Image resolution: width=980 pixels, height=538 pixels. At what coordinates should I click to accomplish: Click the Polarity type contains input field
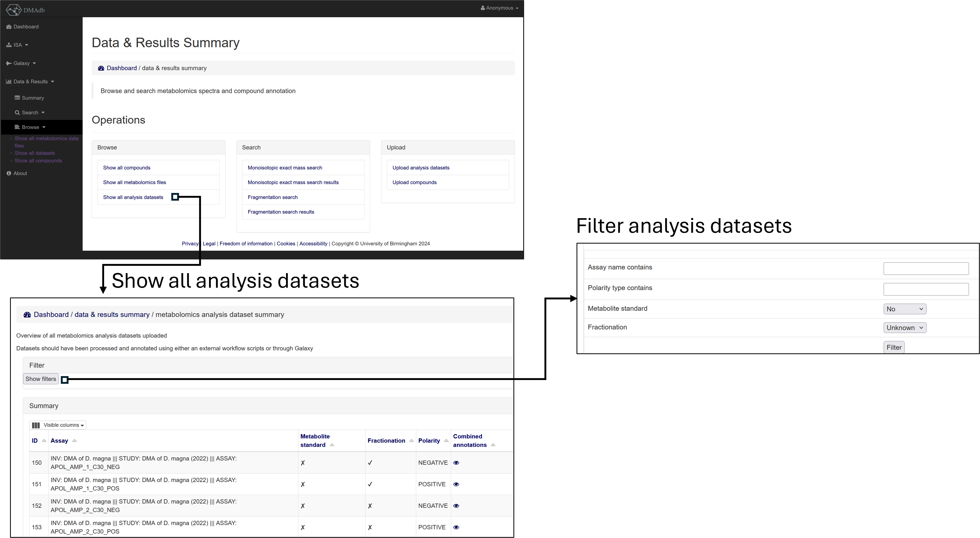pos(926,289)
